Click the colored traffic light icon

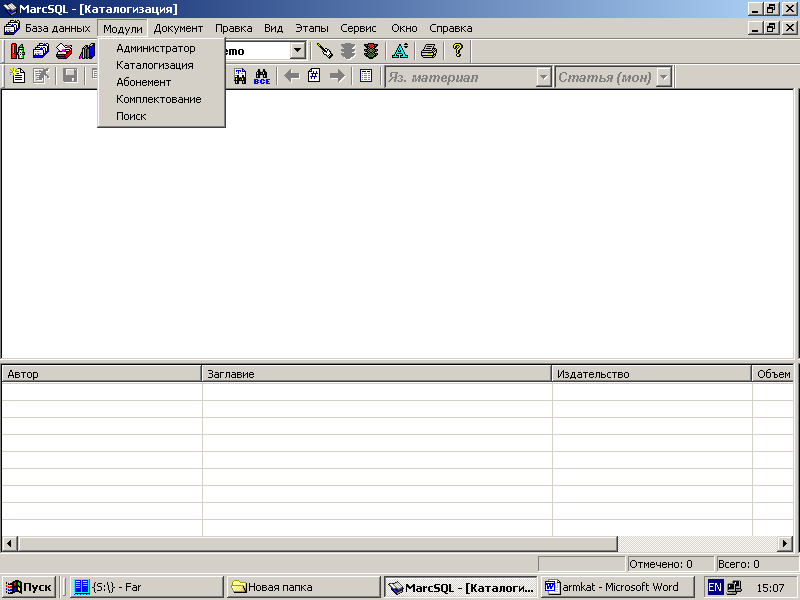pyautogui.click(x=371, y=51)
